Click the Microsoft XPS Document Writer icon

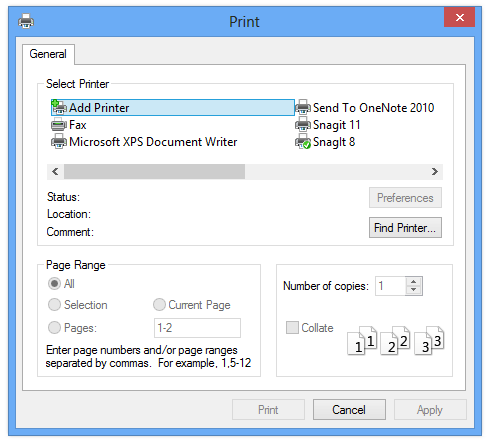tap(59, 142)
